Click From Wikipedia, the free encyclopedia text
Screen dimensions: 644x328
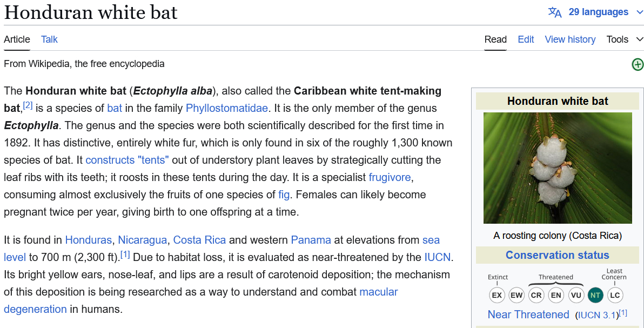pyautogui.click(x=84, y=64)
